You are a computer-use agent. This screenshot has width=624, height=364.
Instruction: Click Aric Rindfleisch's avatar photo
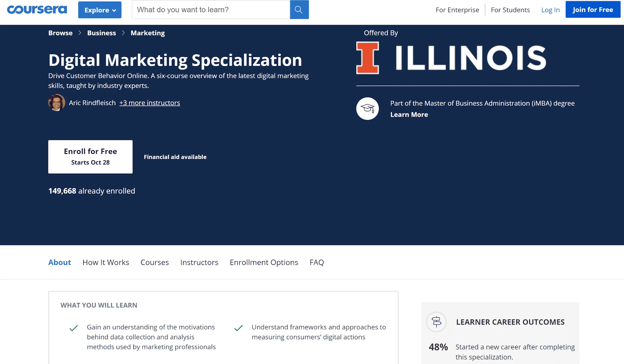(x=57, y=102)
